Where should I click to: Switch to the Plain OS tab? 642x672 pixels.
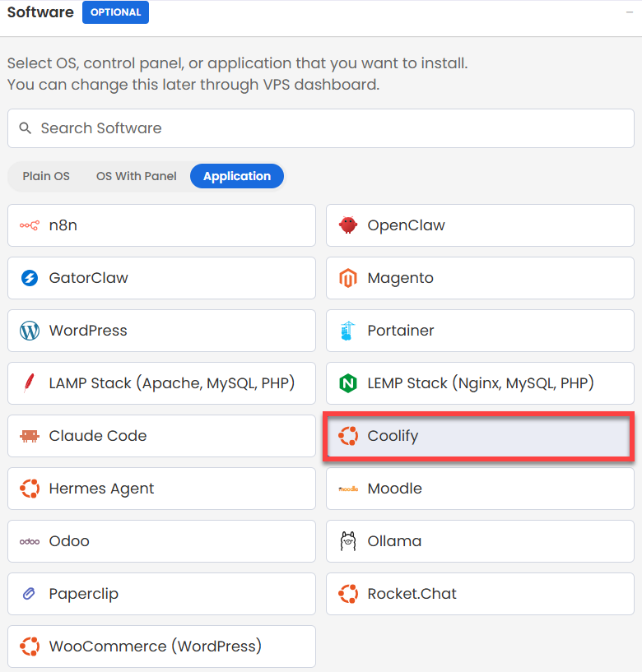click(46, 176)
